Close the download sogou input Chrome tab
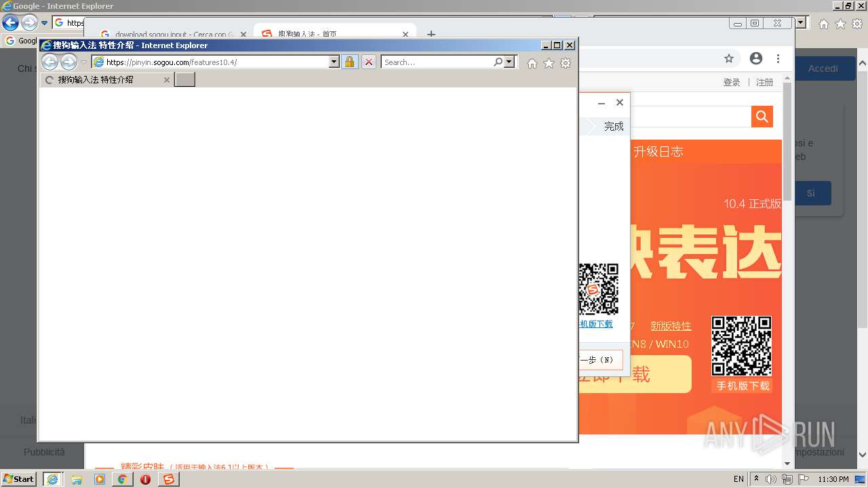This screenshot has height=488, width=868. 243,34
